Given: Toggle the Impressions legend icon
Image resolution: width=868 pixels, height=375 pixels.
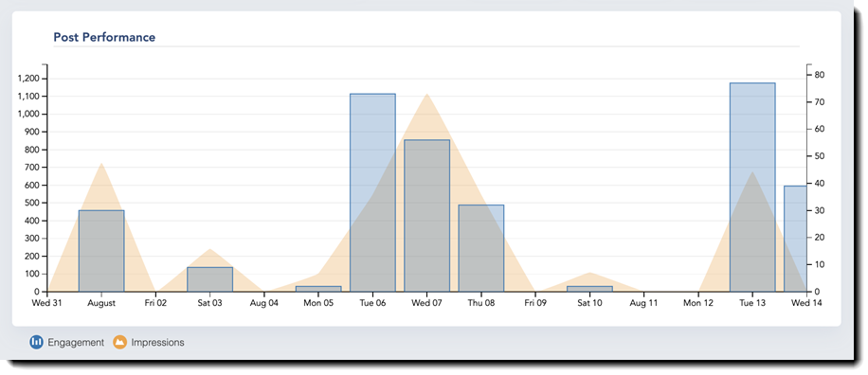Looking at the screenshot, I should click(x=119, y=343).
